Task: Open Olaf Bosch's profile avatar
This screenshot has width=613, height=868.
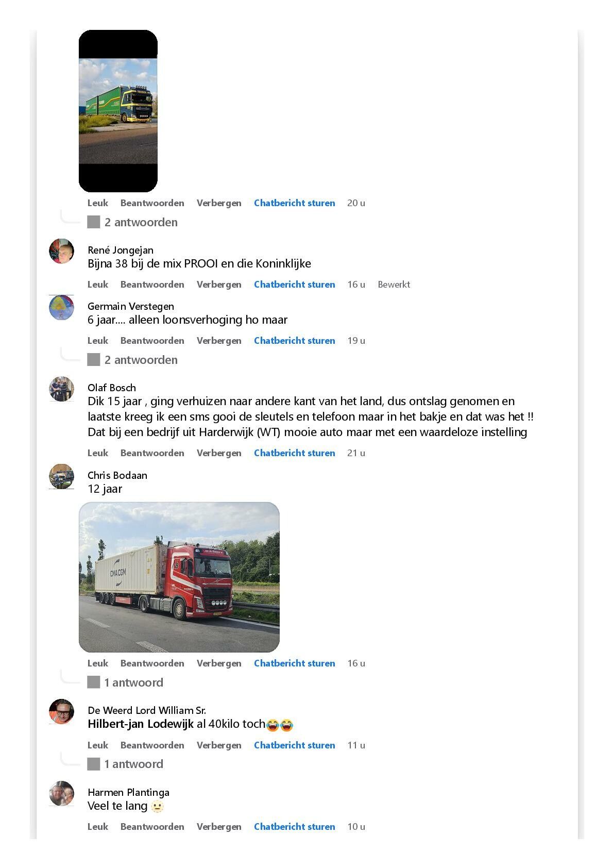Action: [x=61, y=389]
